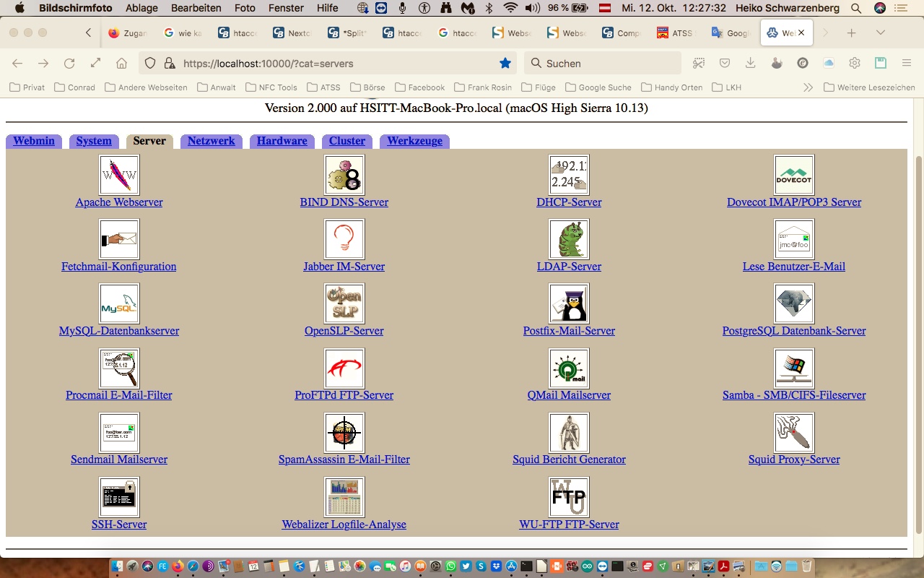Switch to the System category tab
This screenshot has width=924, height=578.
[94, 141]
